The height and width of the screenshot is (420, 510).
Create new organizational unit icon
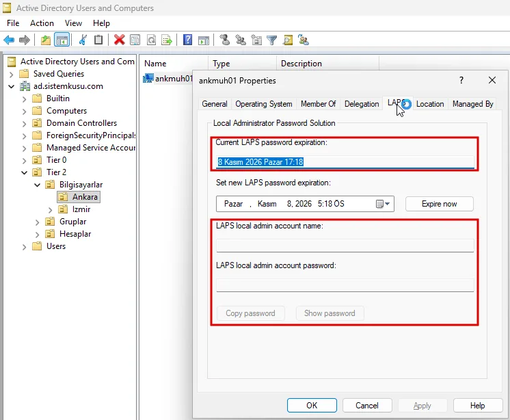pyautogui.click(x=256, y=40)
